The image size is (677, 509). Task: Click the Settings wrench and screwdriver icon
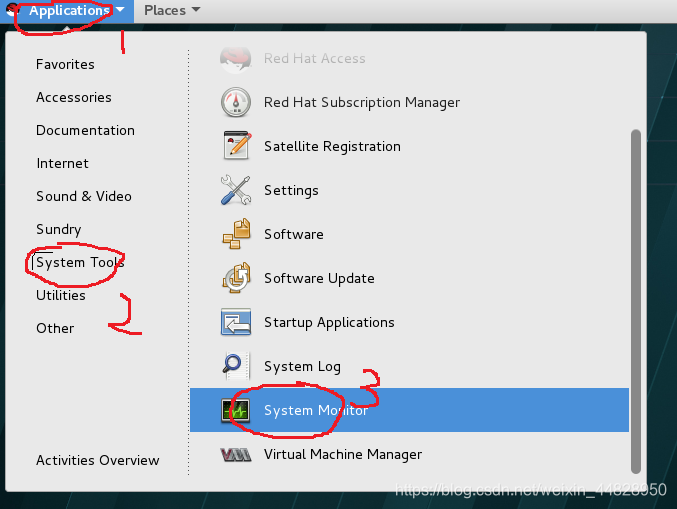pos(236,190)
